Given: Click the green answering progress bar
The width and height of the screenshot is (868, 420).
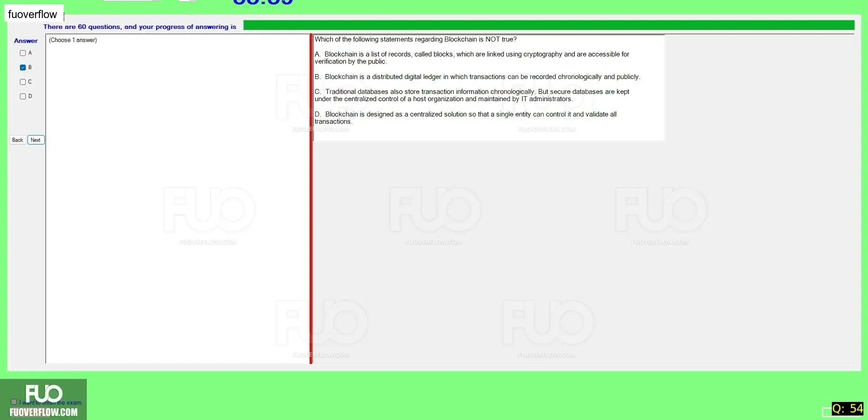Looking at the screenshot, I should tap(548, 25).
